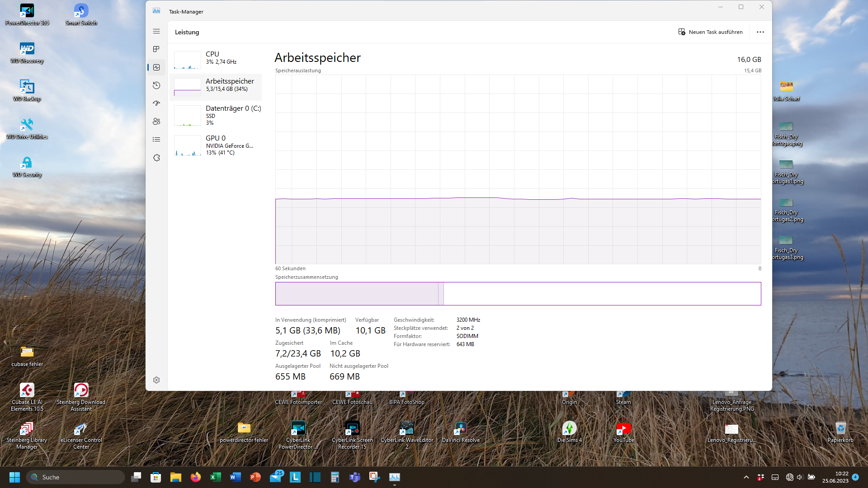868x488 pixels.
Task: Open Users page icon in sidebar
Action: pyautogui.click(x=156, y=122)
